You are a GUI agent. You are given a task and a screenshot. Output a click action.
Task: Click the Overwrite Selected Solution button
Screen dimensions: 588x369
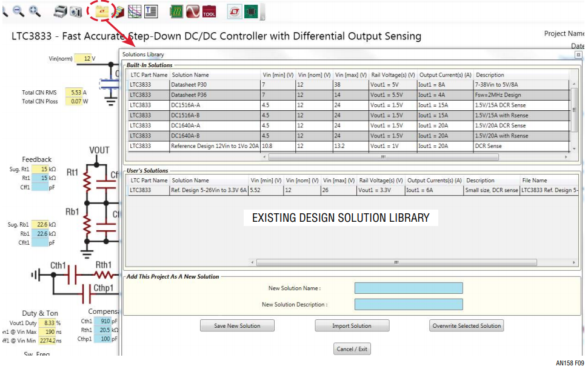click(x=467, y=325)
